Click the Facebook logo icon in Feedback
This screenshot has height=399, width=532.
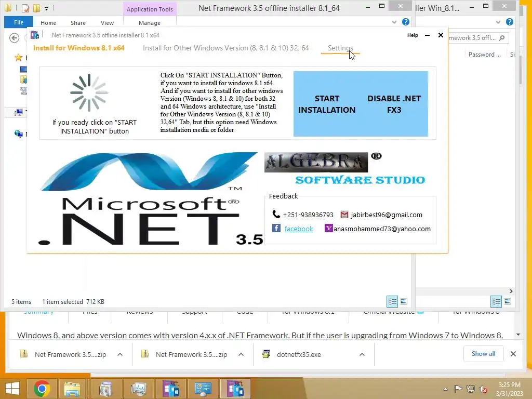point(276,228)
